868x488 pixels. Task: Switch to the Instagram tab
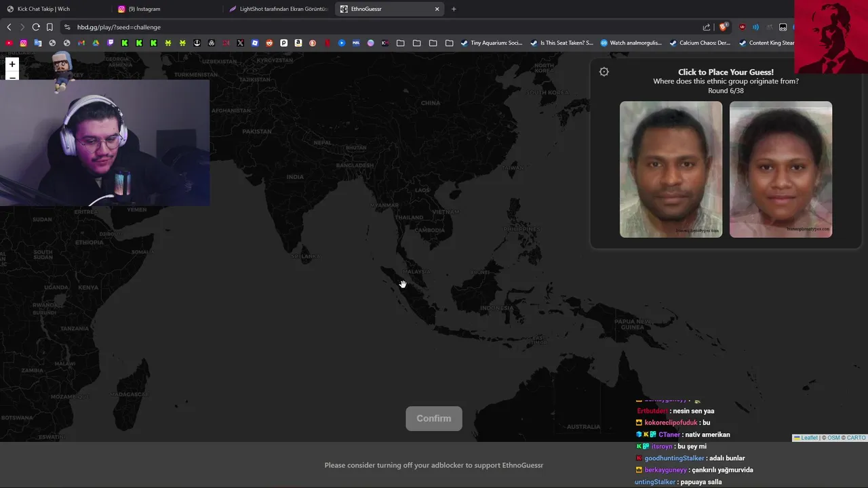coord(166,9)
